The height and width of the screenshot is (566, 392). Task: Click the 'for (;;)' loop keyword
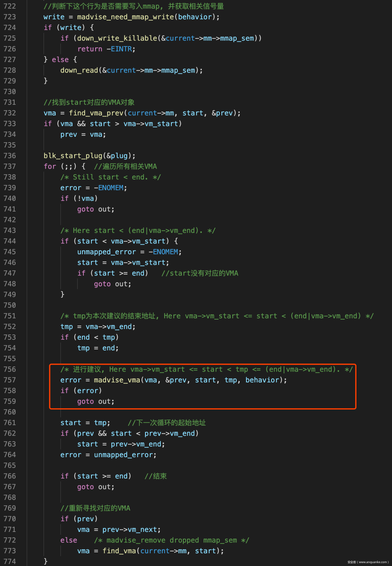point(50,167)
